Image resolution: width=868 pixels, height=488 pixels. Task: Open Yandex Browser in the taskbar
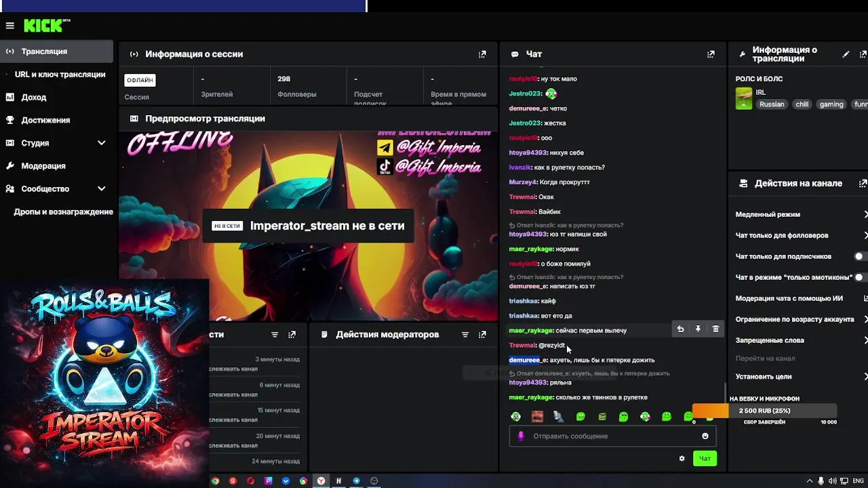pyautogui.click(x=321, y=481)
